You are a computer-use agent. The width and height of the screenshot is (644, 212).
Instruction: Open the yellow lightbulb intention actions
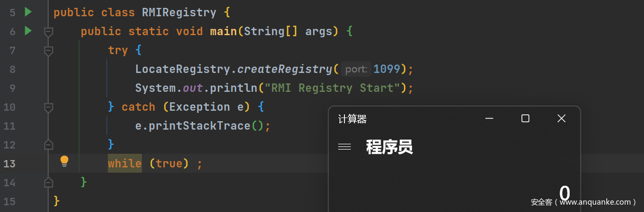coord(64,161)
